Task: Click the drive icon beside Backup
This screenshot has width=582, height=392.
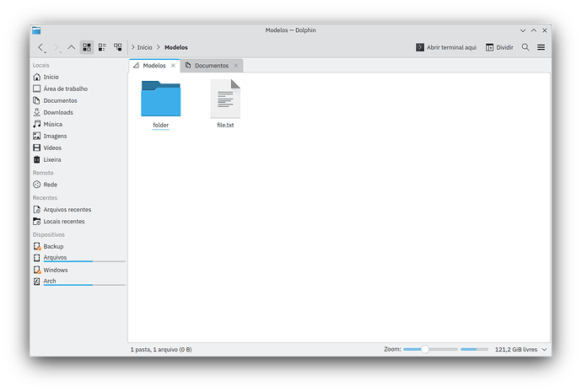Action: pyautogui.click(x=37, y=246)
